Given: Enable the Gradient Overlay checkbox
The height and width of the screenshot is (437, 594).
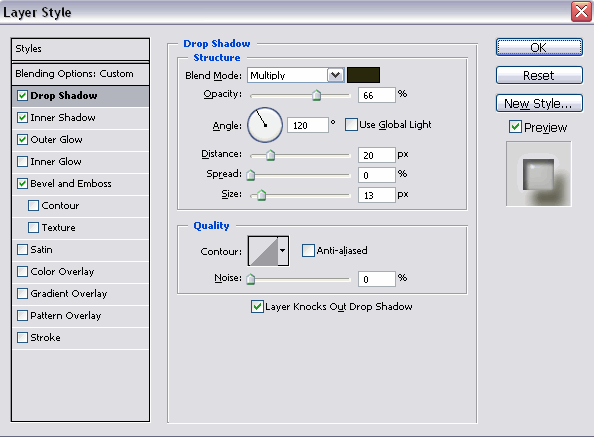Looking at the screenshot, I should 22,293.
